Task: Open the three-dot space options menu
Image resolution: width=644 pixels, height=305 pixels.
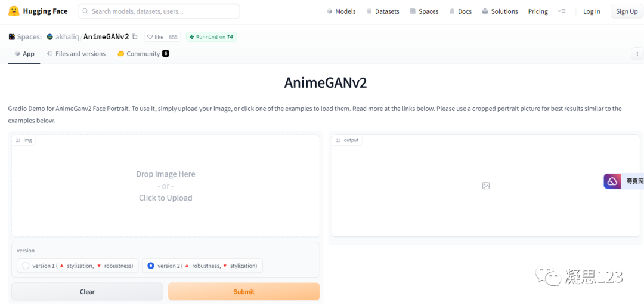Action: (x=637, y=54)
